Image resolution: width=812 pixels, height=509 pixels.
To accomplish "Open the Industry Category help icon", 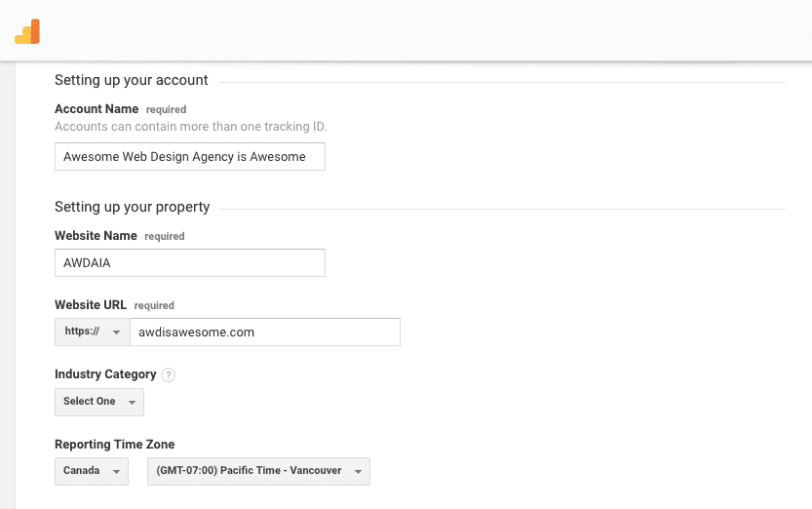I will [169, 374].
